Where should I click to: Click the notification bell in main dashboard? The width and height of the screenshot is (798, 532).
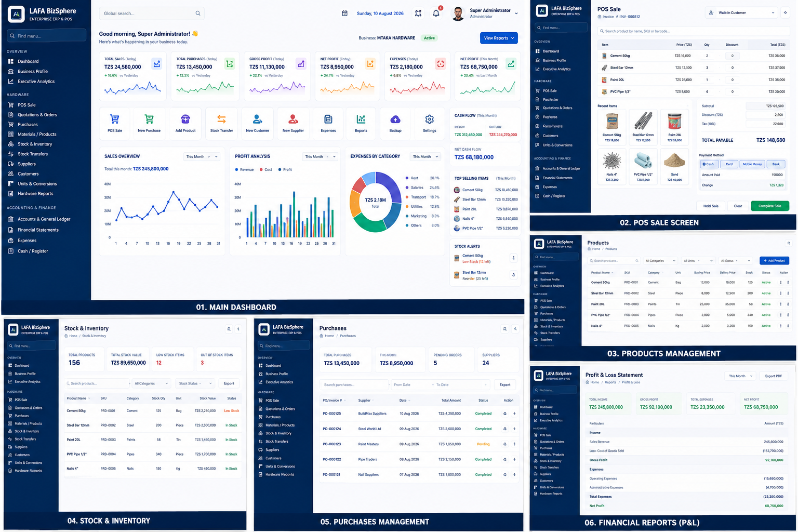tap(436, 14)
